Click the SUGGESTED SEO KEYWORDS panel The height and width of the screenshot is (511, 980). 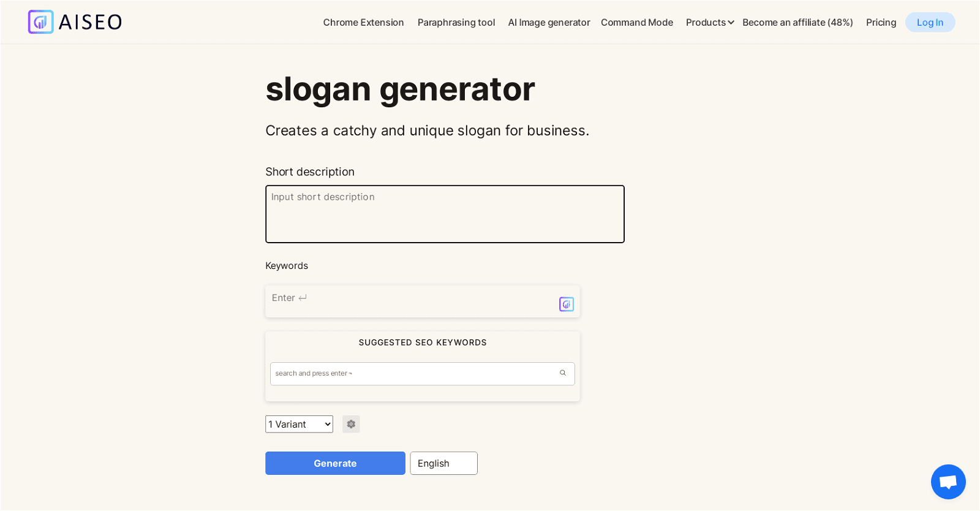(423, 343)
